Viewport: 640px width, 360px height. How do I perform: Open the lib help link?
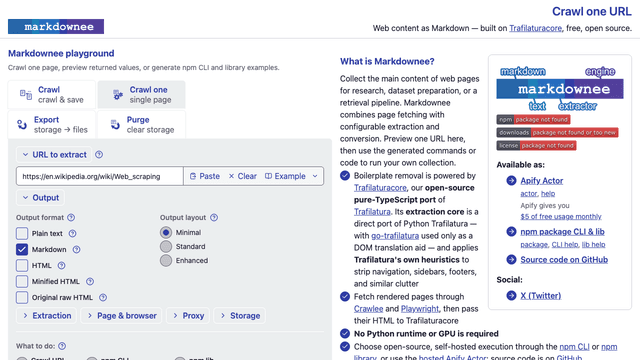[593, 244]
